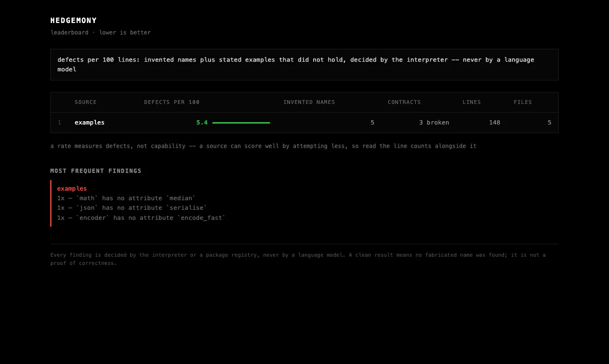This screenshot has width=609, height=364.
Task: Select the DEFECTS PER 100 column header
Action: pos(172,102)
